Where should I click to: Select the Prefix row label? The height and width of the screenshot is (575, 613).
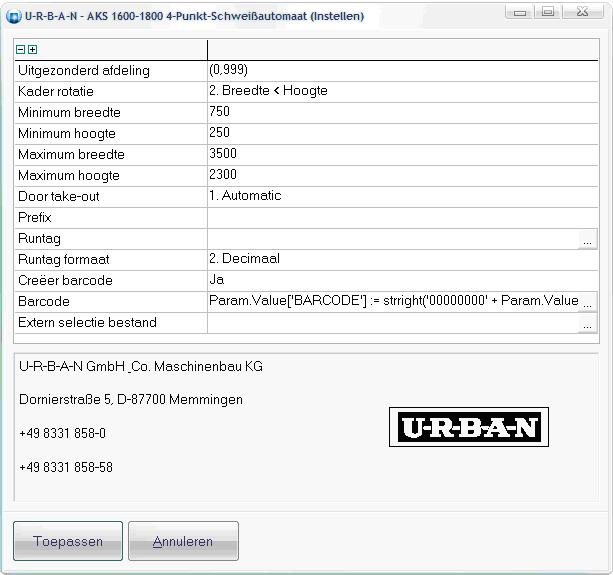(x=35, y=218)
